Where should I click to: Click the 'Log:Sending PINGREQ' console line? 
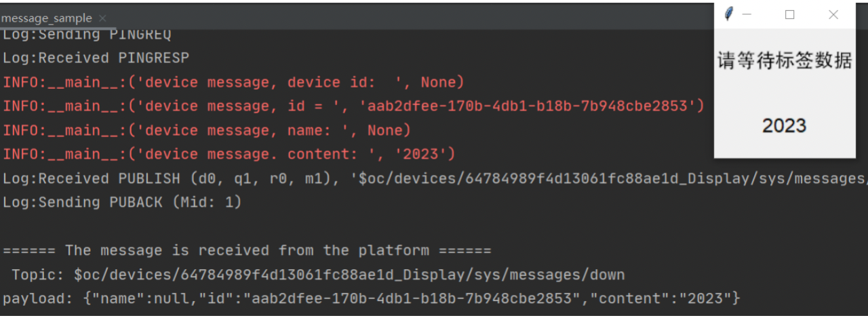[87, 35]
